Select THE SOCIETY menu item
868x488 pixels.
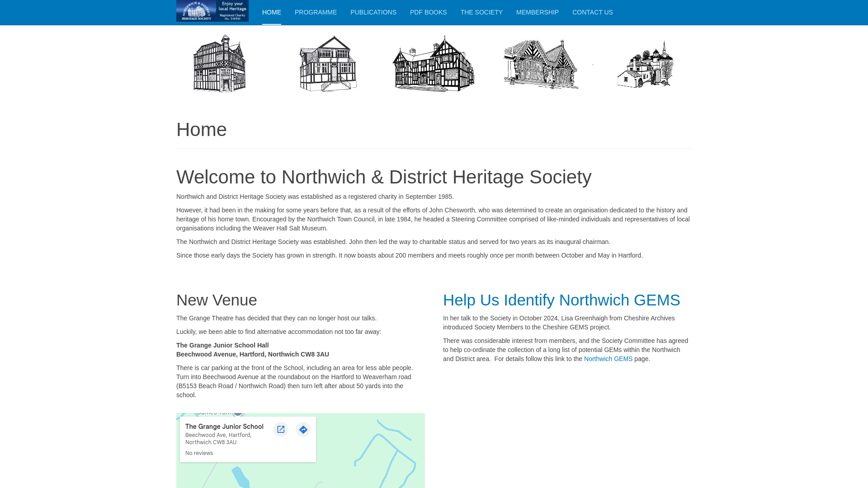click(x=481, y=12)
